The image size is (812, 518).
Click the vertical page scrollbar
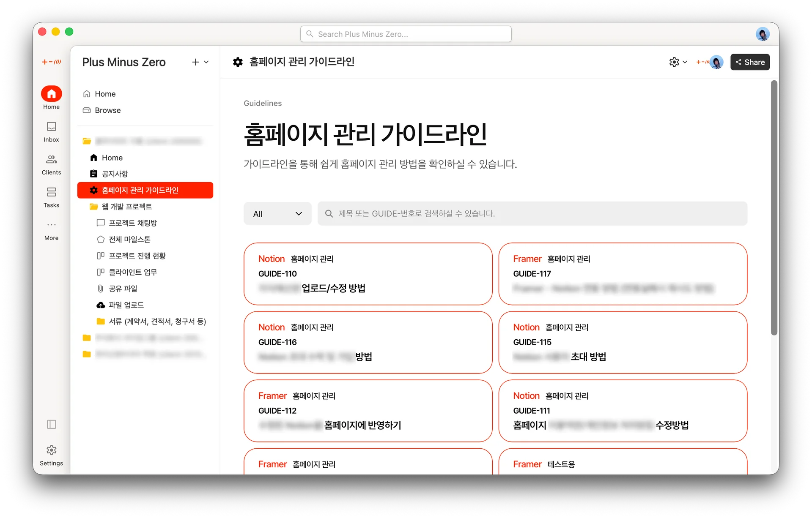click(774, 207)
